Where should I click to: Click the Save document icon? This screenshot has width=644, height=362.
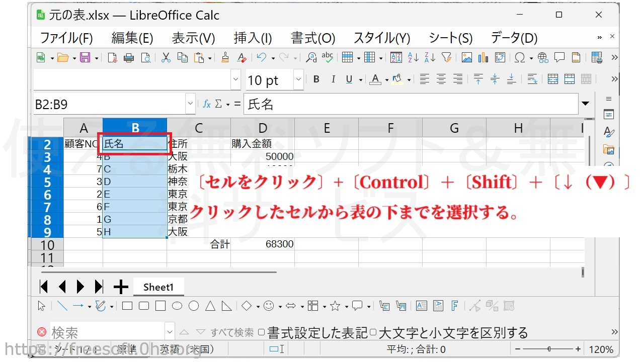pos(85,57)
